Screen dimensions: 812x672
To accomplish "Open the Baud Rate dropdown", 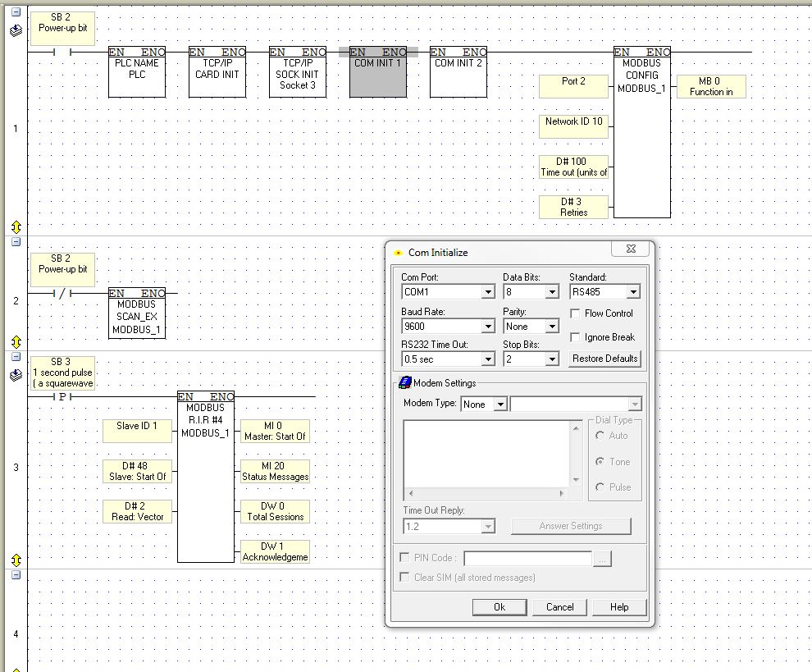I will click(x=488, y=327).
